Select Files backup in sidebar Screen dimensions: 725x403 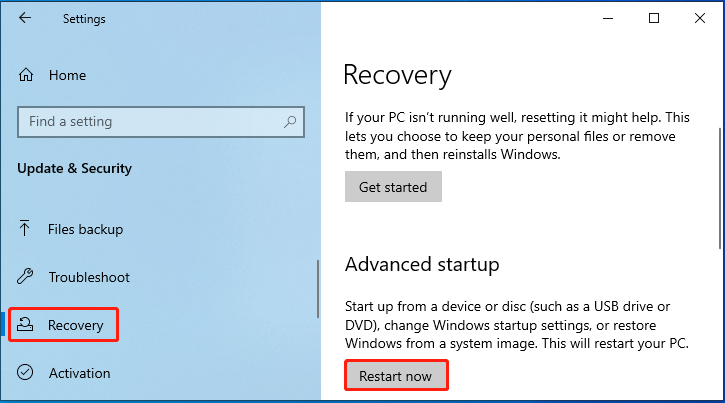[x=86, y=229]
